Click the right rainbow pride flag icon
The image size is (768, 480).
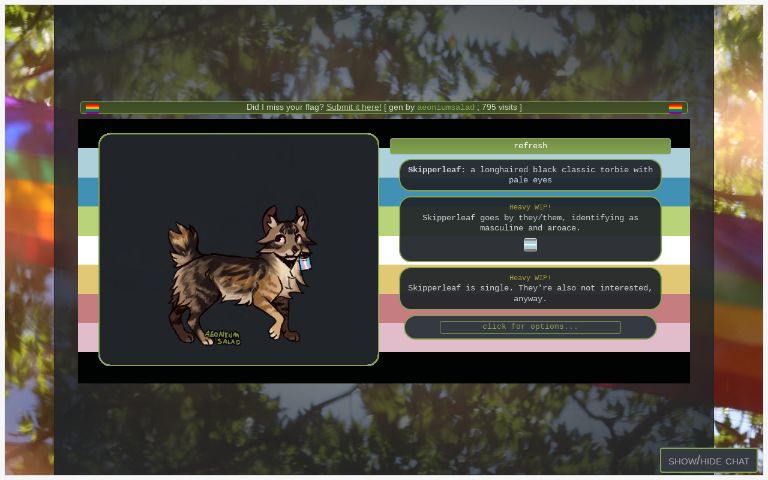coord(675,108)
